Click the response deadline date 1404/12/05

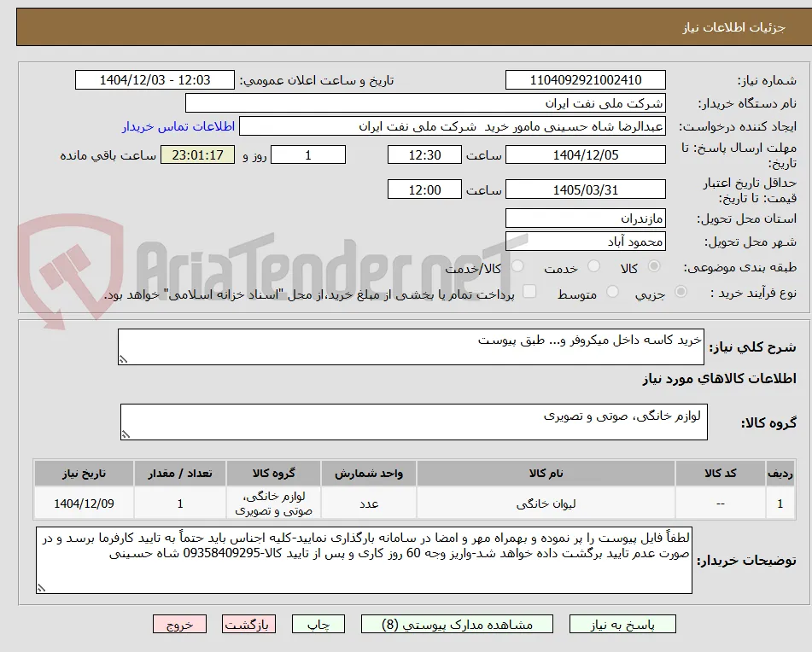[x=585, y=154]
